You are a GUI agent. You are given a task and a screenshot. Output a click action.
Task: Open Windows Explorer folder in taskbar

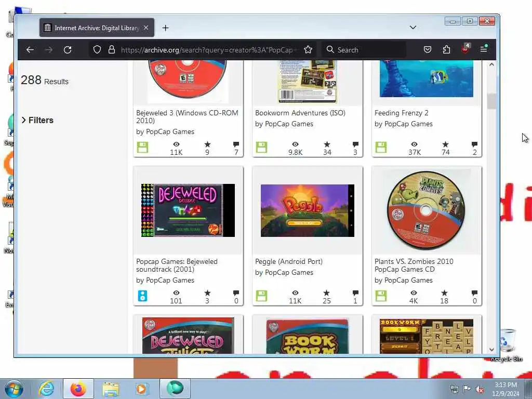point(111,389)
